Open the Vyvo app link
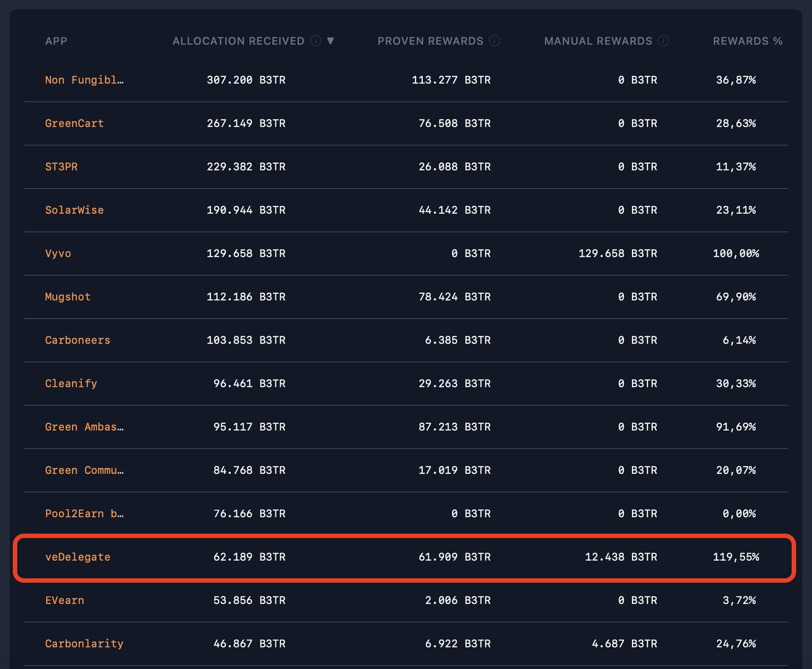 click(x=58, y=253)
